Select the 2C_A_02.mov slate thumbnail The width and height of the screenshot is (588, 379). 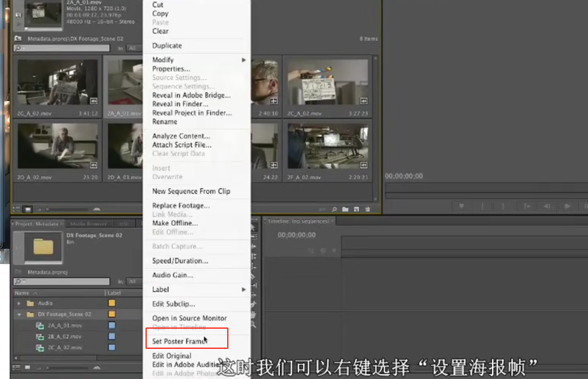(x=327, y=82)
